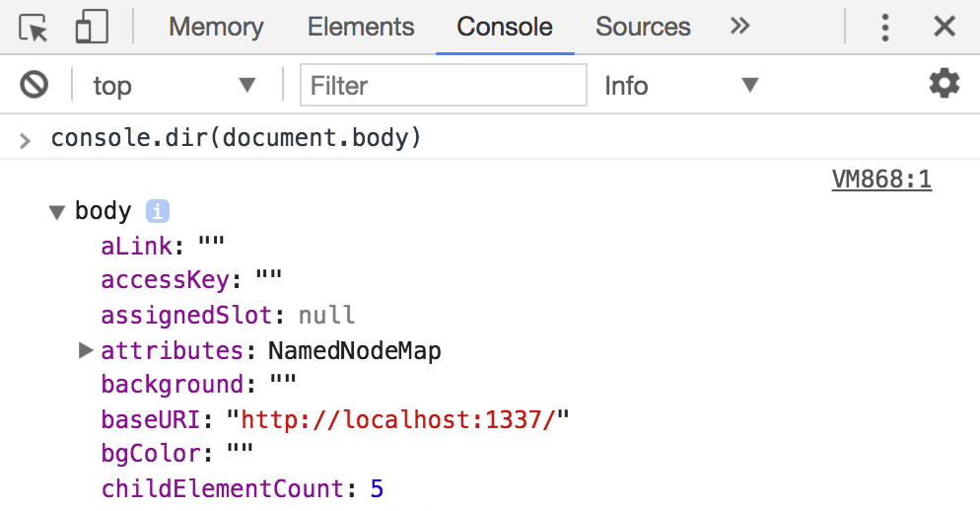Show more tabs with the double chevron
The width and height of the screenshot is (980, 511).
click(x=739, y=27)
